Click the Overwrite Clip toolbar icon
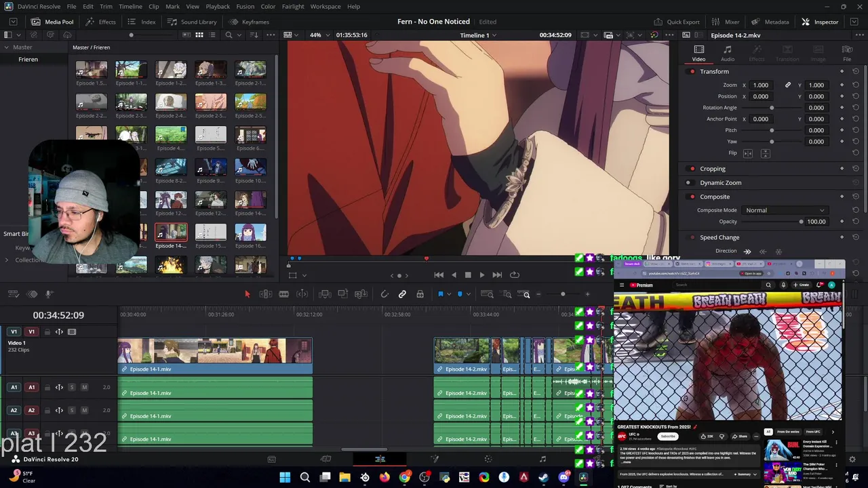The image size is (868, 488). coord(343,294)
